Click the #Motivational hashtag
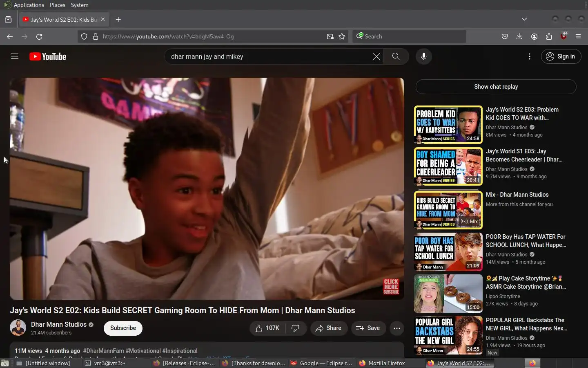The height and width of the screenshot is (368, 588). click(x=143, y=351)
